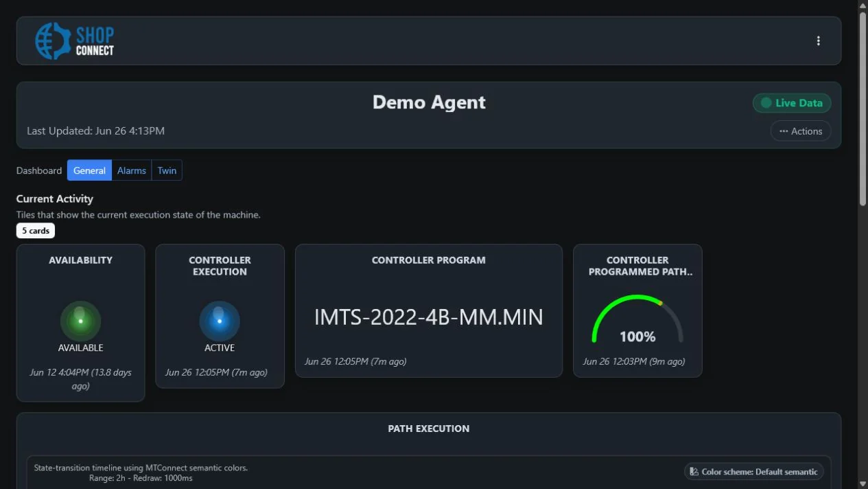Screen dimensions: 868x489
Task: Click the 100% programmed path gauge
Action: click(637, 319)
